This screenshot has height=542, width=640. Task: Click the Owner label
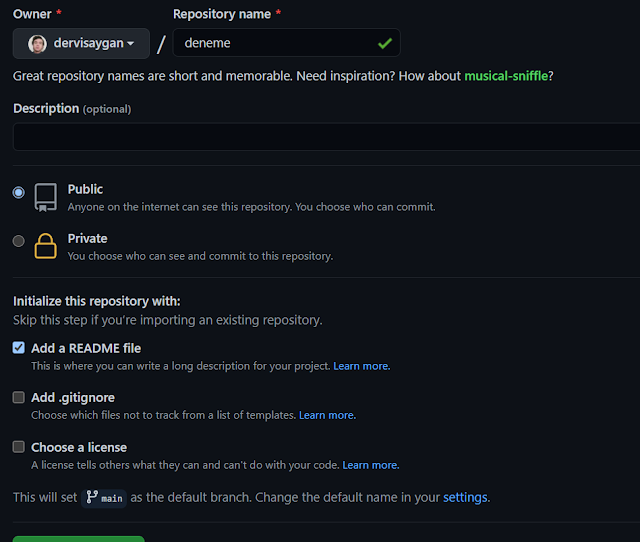pyautogui.click(x=32, y=14)
